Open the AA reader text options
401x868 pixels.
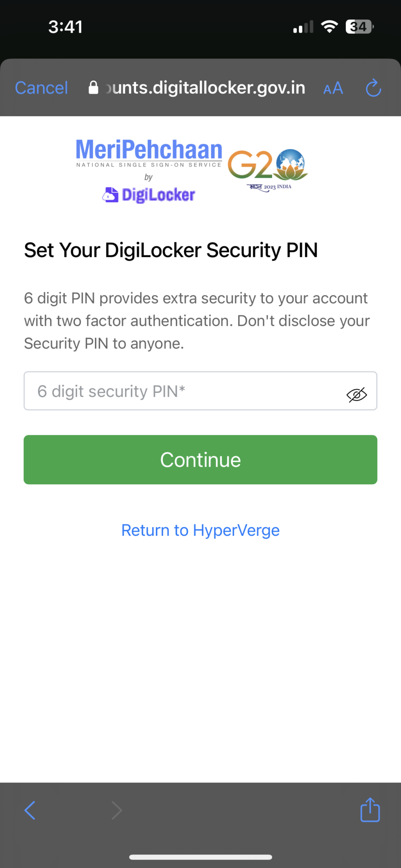333,88
